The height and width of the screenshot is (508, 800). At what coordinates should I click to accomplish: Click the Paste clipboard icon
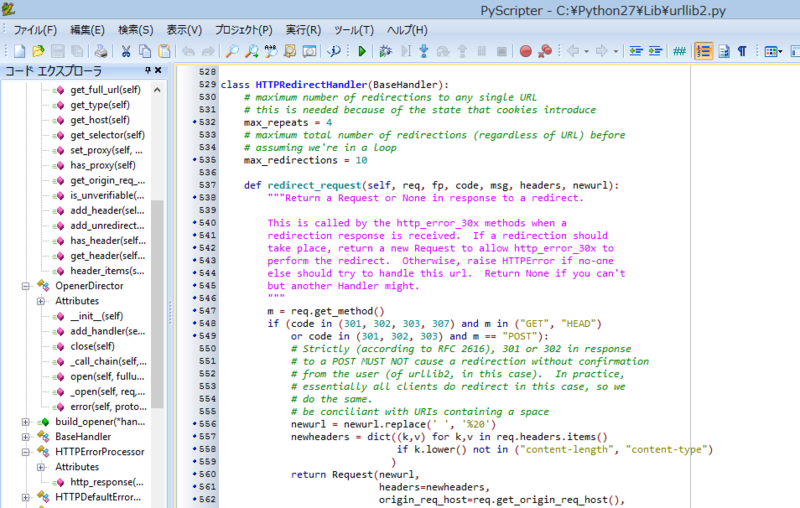(x=164, y=51)
